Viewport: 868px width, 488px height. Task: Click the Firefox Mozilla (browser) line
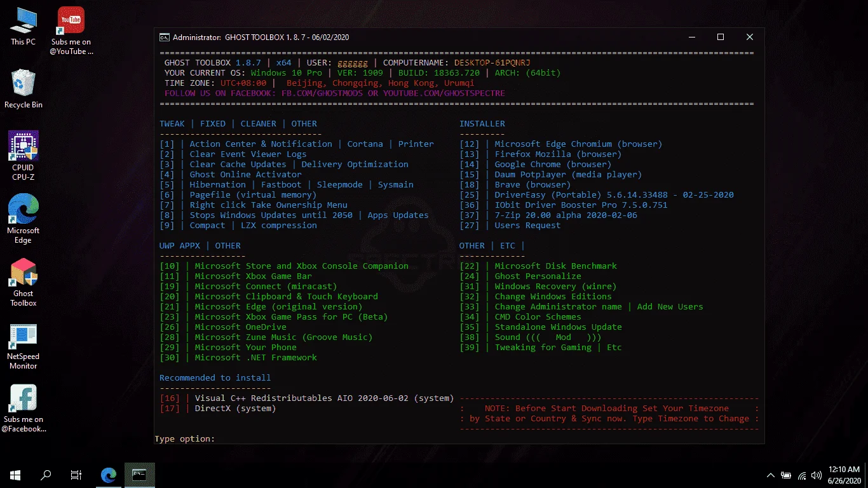click(541, 154)
